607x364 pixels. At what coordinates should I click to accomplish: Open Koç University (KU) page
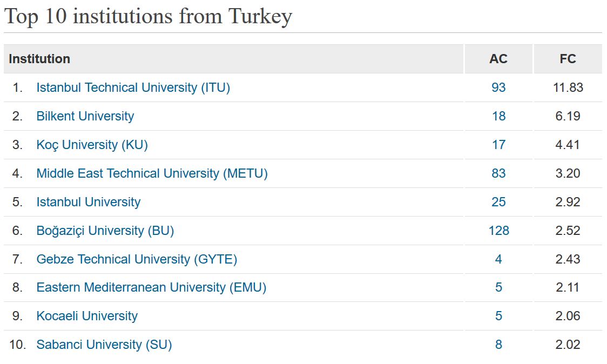pos(92,145)
